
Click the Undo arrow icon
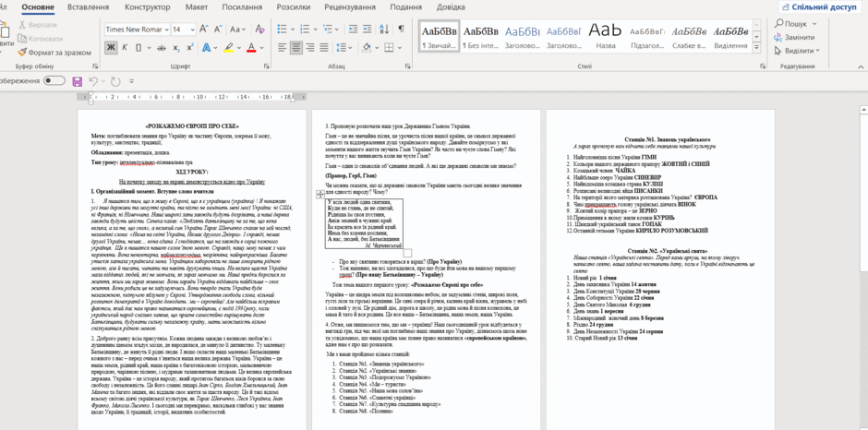point(93,81)
